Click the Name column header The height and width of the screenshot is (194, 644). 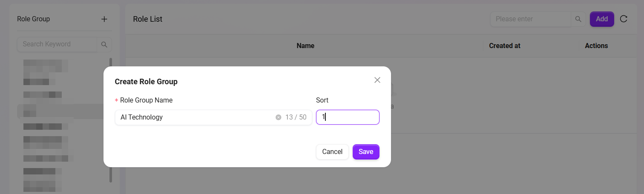tap(305, 46)
